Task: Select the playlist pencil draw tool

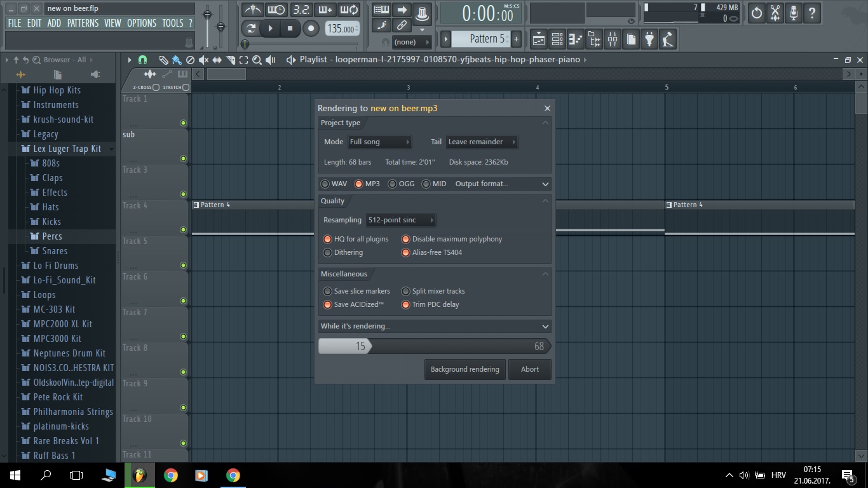Action: 163,60
